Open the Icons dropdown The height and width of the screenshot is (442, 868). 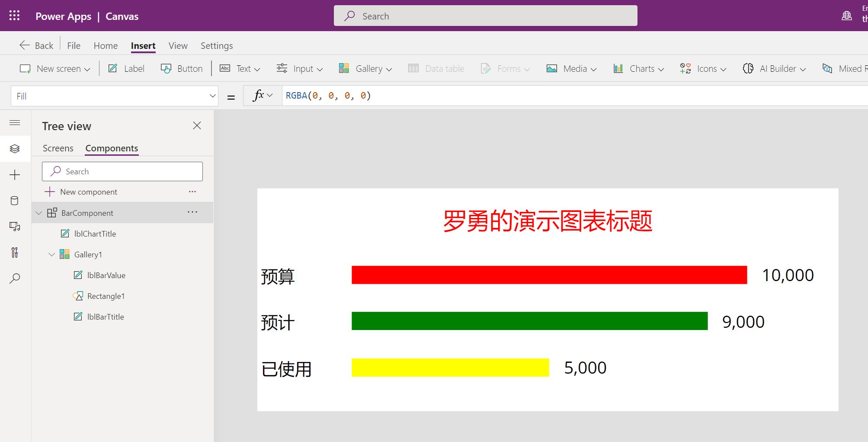click(703, 68)
